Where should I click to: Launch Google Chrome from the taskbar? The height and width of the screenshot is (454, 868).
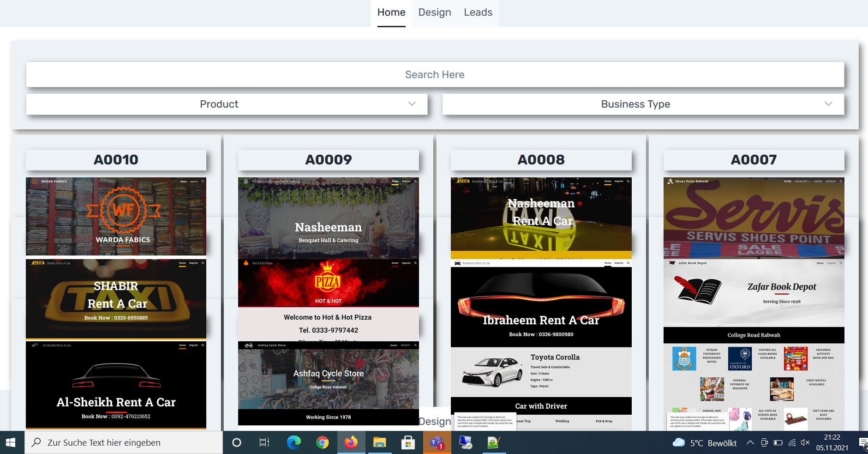point(322,442)
